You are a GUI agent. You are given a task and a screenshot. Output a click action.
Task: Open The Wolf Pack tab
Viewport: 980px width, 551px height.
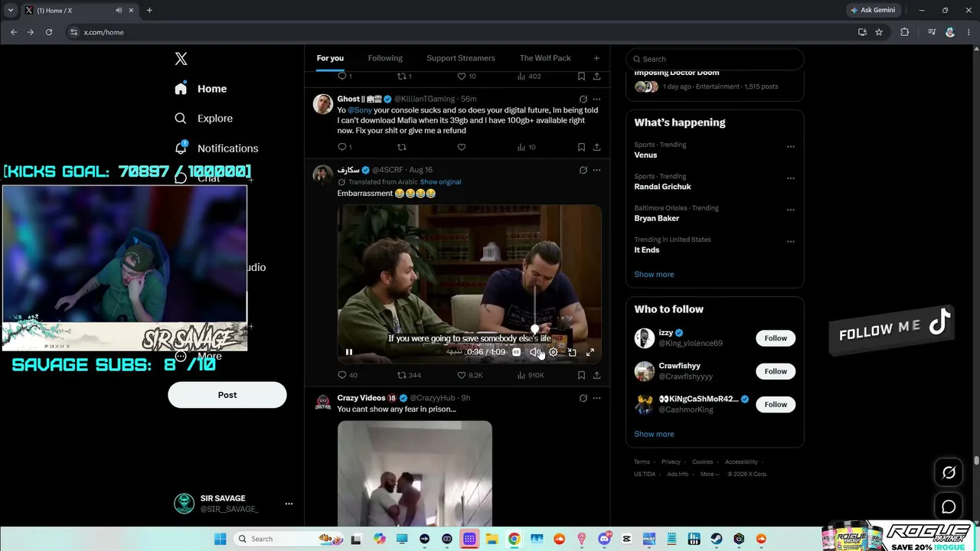tap(545, 58)
